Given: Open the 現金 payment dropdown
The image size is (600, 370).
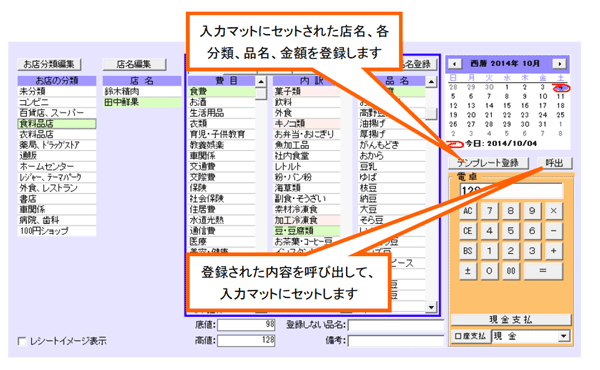Looking at the screenshot, I should [x=563, y=336].
